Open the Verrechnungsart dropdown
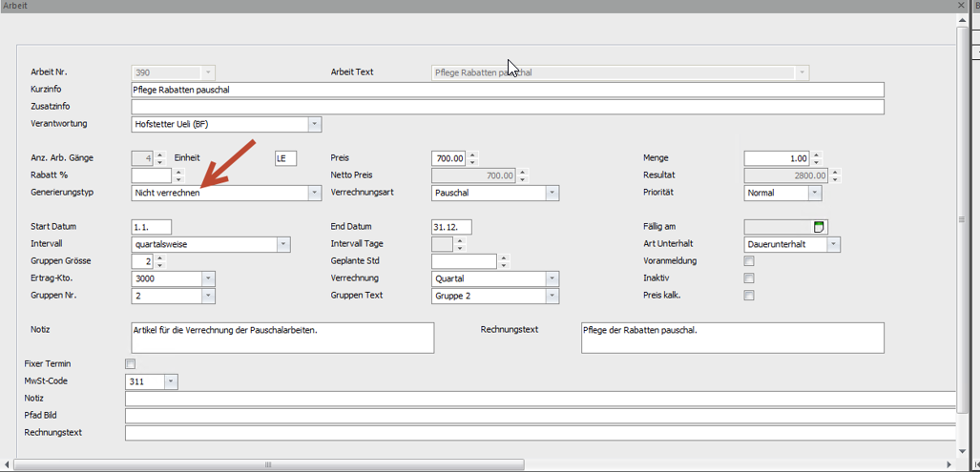 (x=552, y=193)
